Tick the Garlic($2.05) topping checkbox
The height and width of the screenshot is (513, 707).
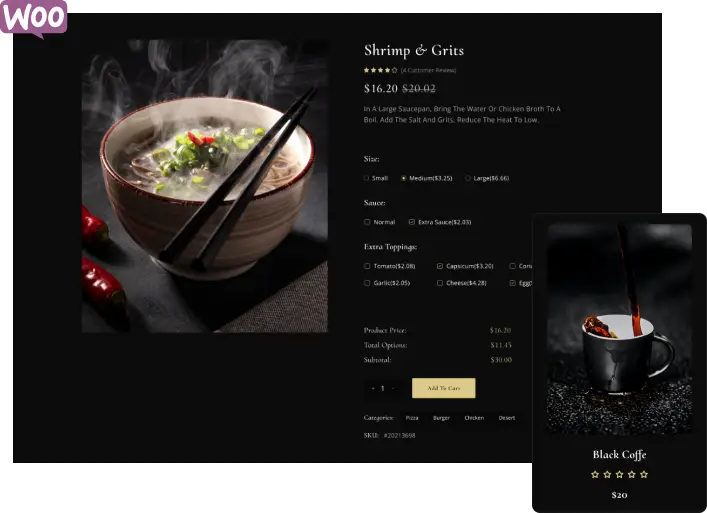[x=367, y=283]
